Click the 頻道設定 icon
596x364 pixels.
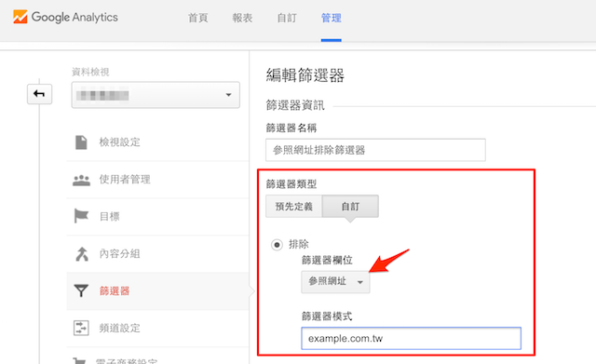pyautogui.click(x=81, y=328)
